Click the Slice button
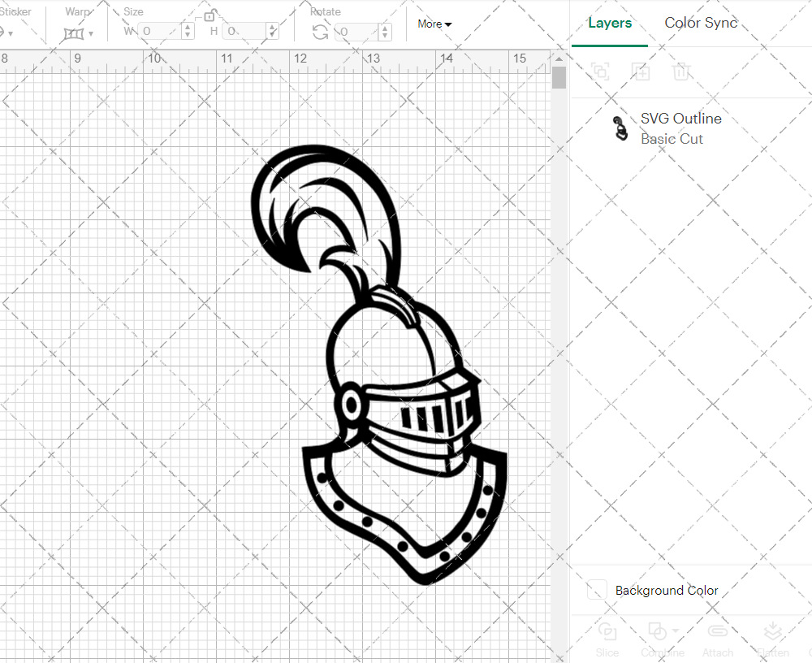812x663 pixels. coord(607,641)
